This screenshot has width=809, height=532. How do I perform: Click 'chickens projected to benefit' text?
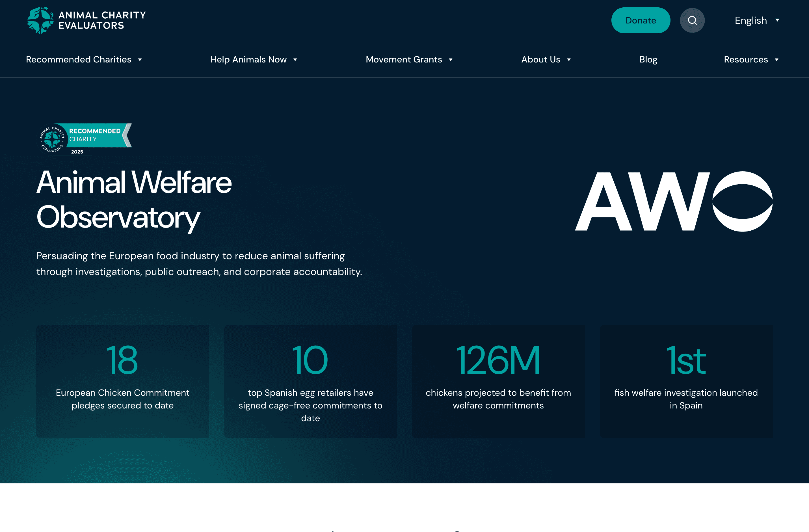498,399
